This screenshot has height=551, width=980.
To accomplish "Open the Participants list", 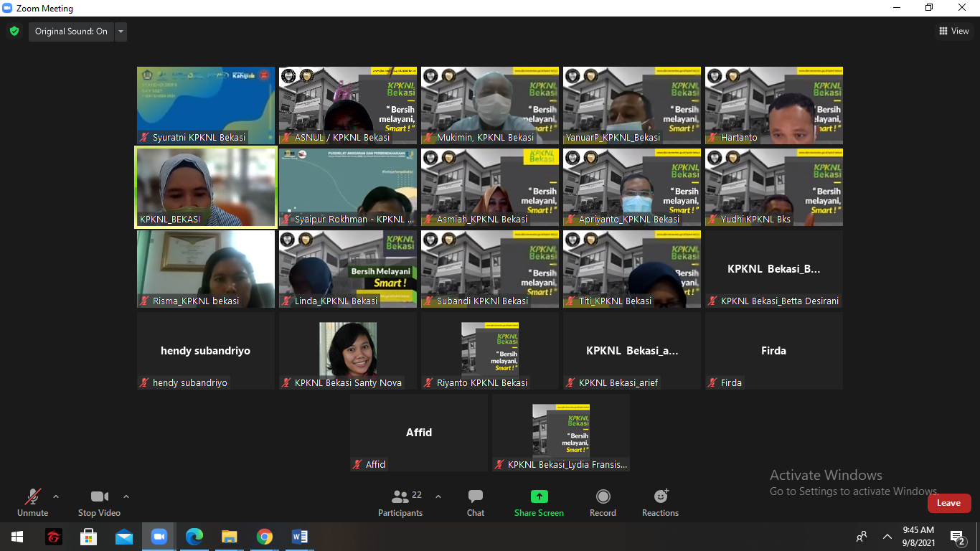I will [x=400, y=502].
